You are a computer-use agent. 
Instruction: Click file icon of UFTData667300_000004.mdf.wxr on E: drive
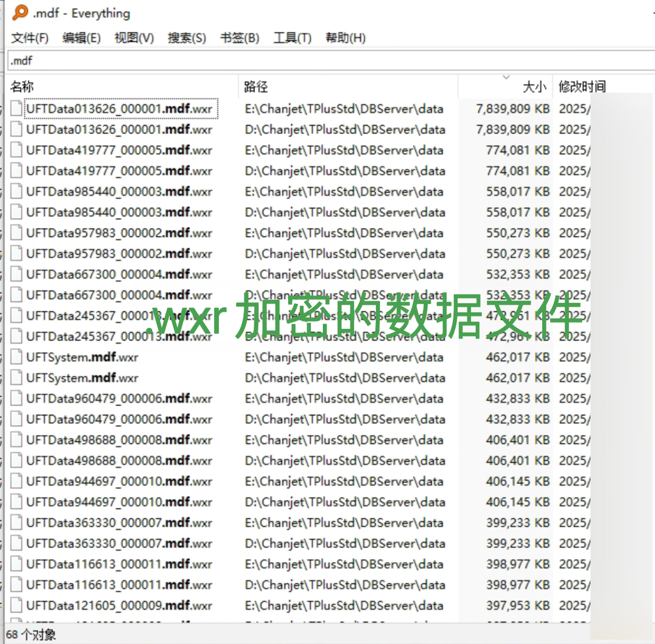tap(17, 274)
